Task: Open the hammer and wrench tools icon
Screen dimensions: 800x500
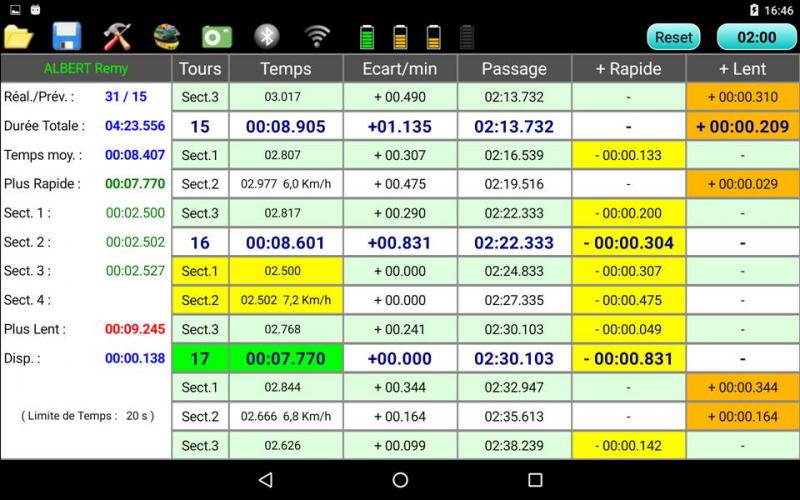Action: (117, 37)
